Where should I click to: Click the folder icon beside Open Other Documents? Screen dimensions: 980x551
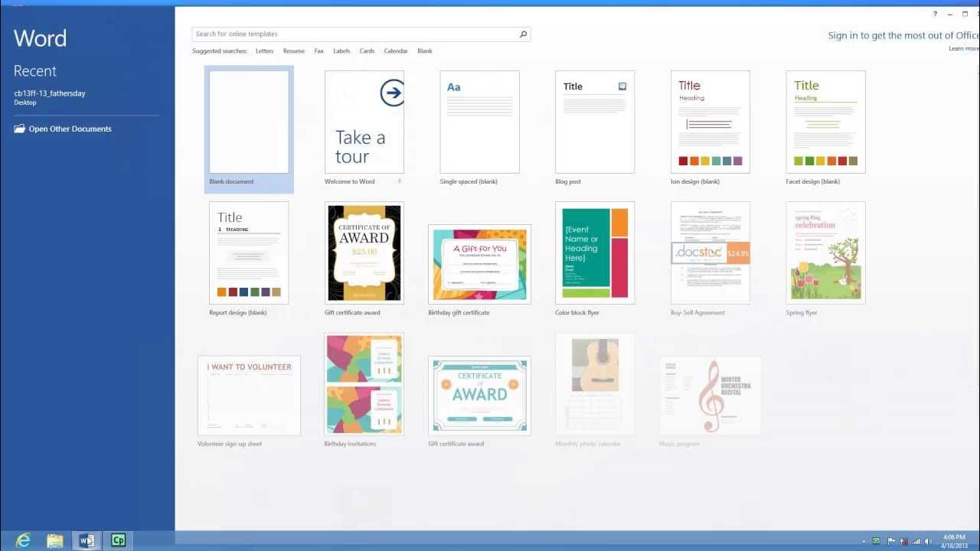pos(19,129)
